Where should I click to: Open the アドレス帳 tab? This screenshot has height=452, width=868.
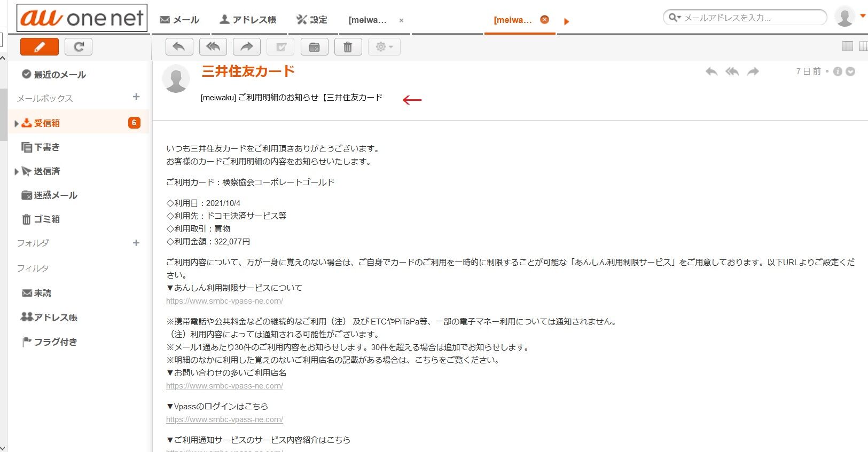coord(248,20)
